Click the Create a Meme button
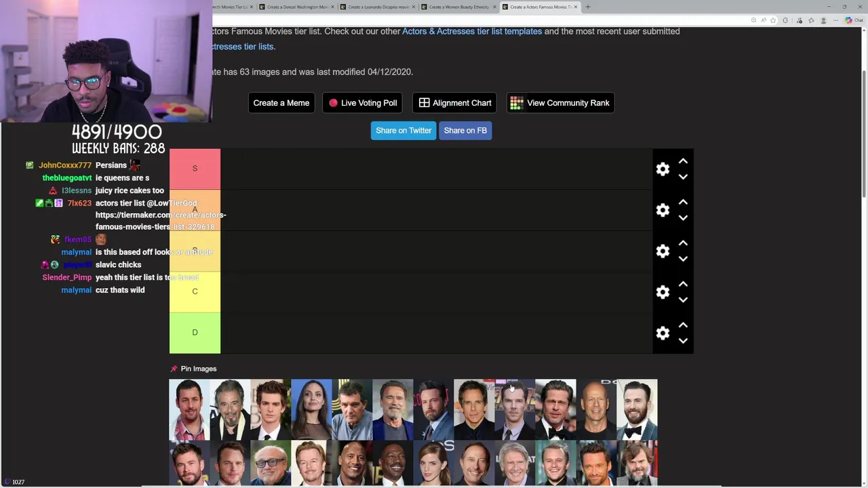 [281, 103]
